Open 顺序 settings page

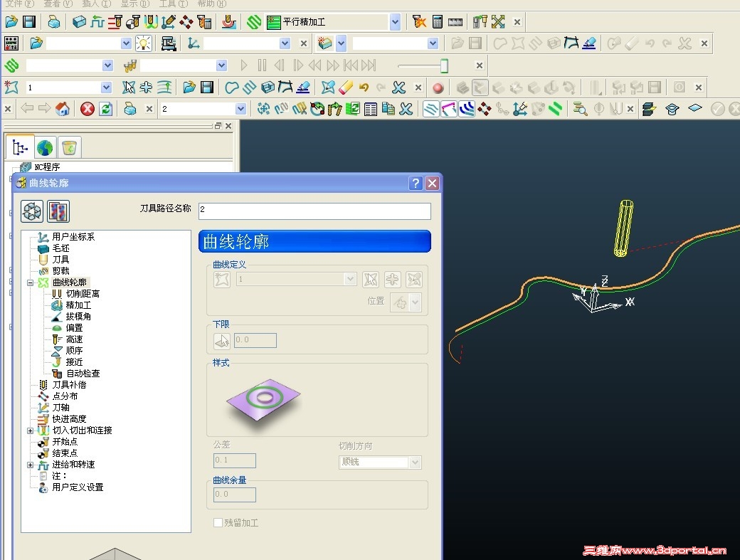pyautogui.click(x=74, y=351)
